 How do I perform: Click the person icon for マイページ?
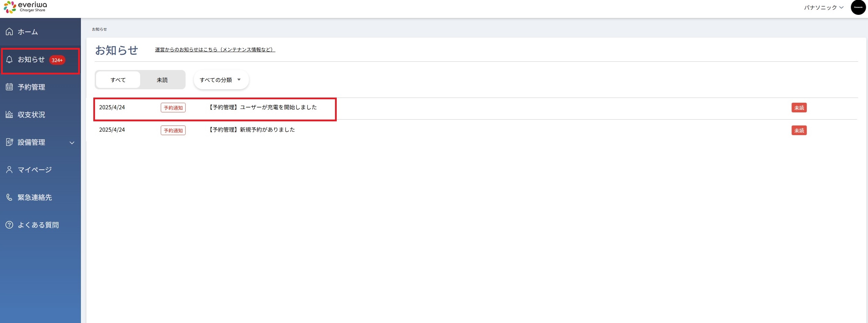click(9, 170)
